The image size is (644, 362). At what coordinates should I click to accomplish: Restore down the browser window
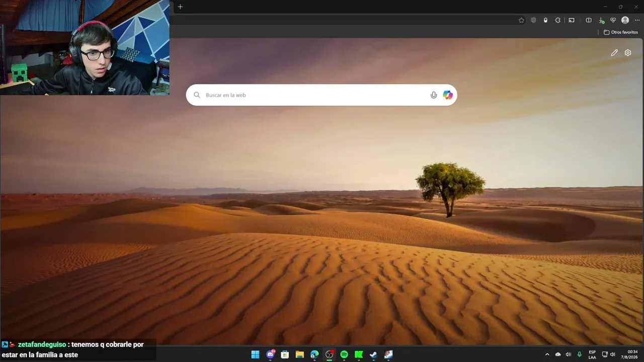[x=620, y=7]
